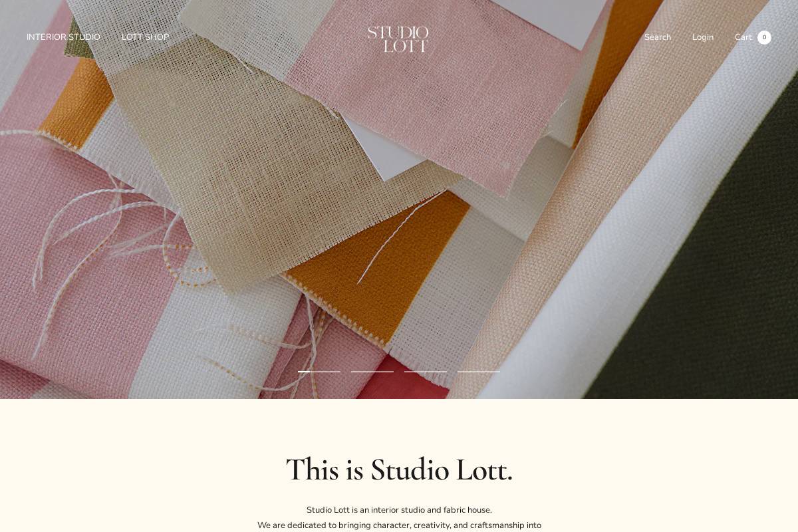Image resolution: width=798 pixels, height=532 pixels.
Task: Click the cart item count badge
Action: pyautogui.click(x=764, y=37)
